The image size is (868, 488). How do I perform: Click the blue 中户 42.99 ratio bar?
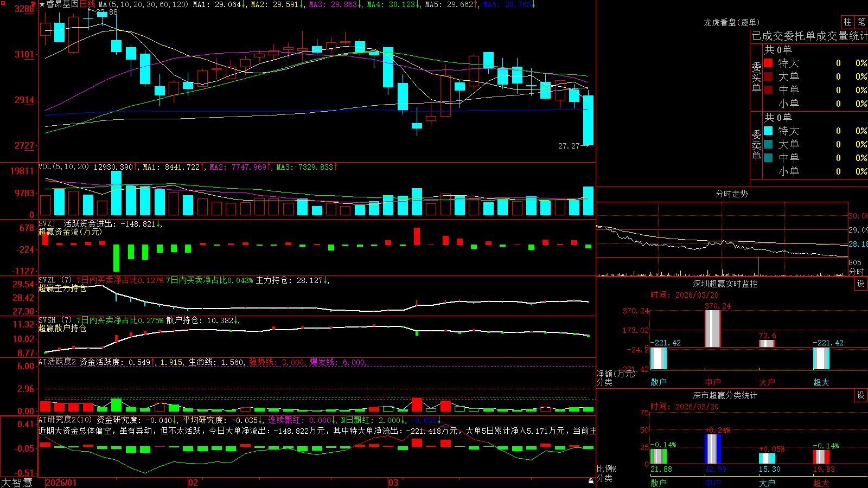pyautogui.click(x=713, y=449)
